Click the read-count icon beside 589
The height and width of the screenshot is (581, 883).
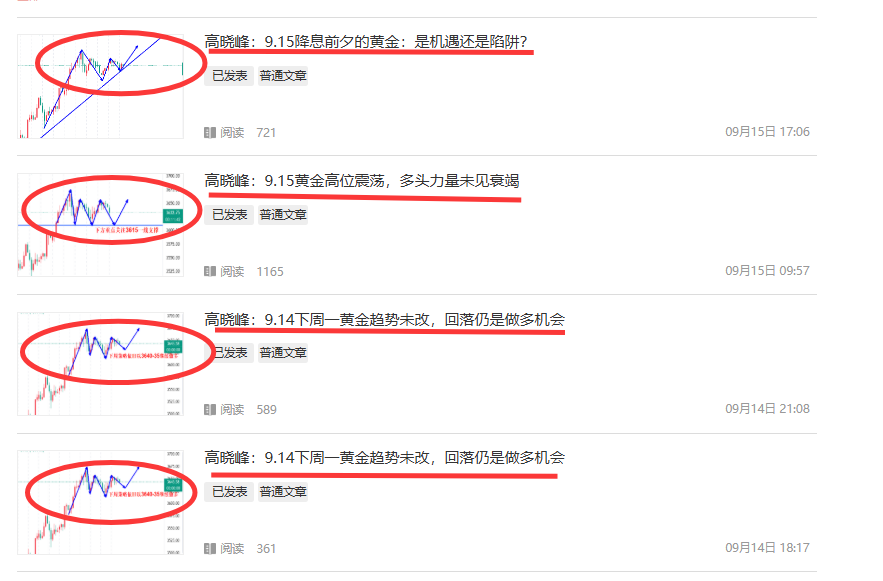[x=209, y=410]
